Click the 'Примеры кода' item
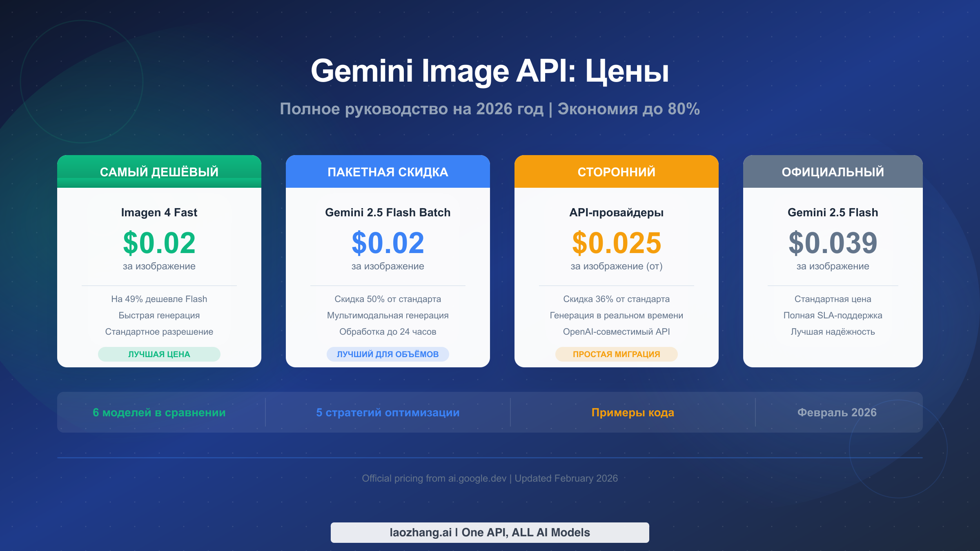This screenshot has height=551, width=980. [x=633, y=413]
